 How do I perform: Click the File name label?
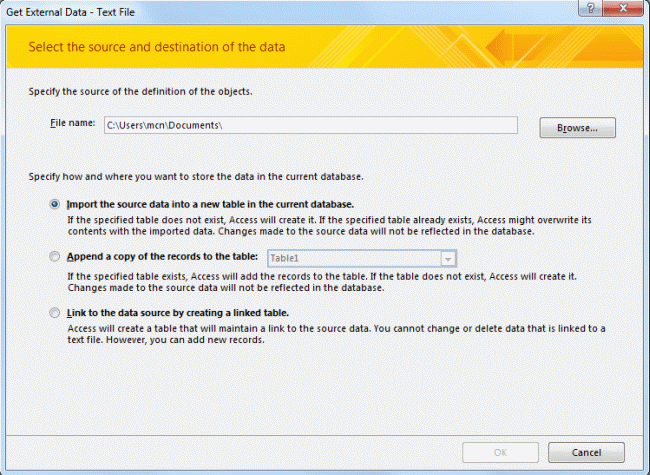pos(72,123)
